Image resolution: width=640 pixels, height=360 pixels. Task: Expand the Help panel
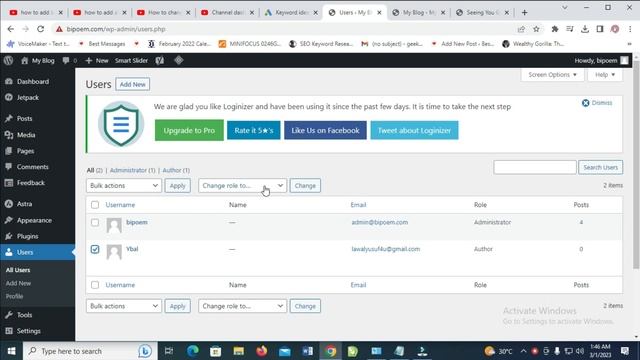click(x=605, y=75)
